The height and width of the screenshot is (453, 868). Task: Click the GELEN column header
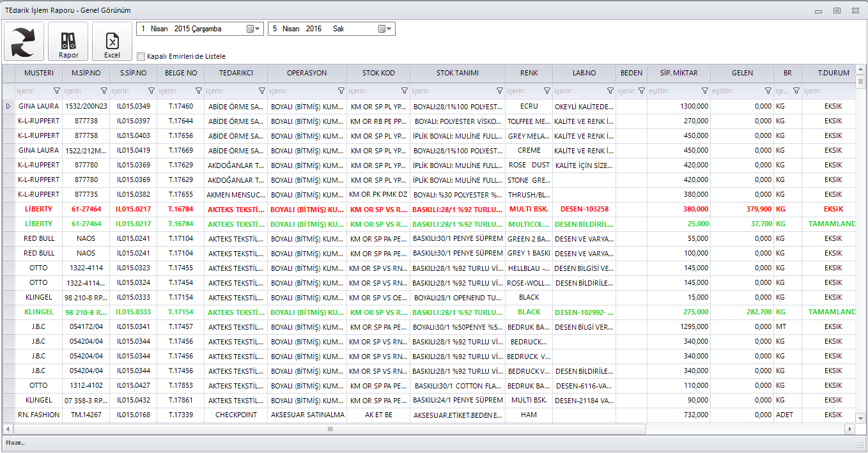742,73
